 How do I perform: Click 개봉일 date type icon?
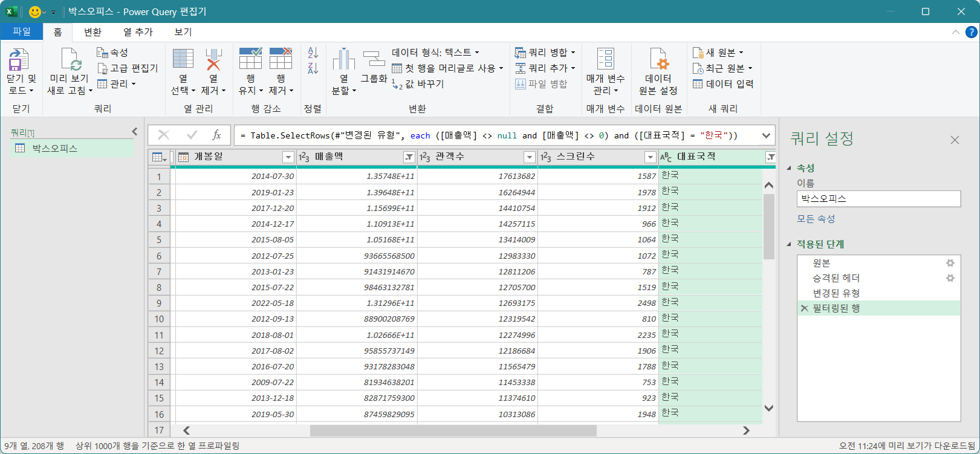184,157
